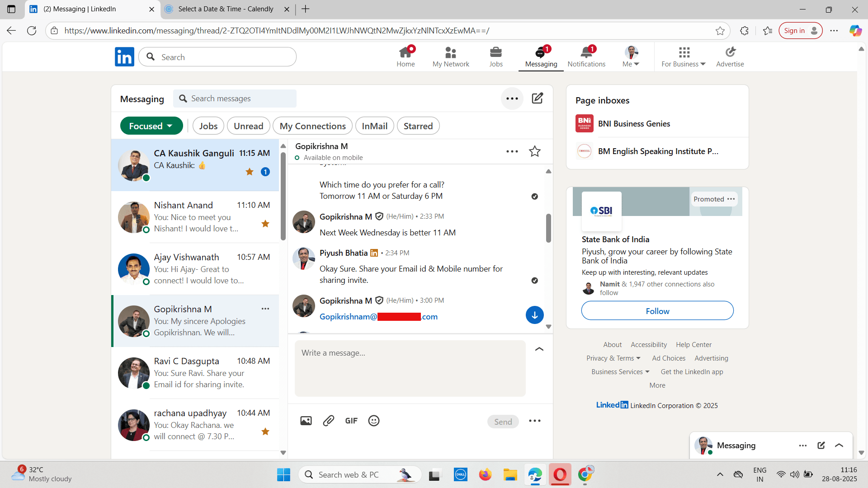Open Messaging tab in navbar

click(x=541, y=56)
